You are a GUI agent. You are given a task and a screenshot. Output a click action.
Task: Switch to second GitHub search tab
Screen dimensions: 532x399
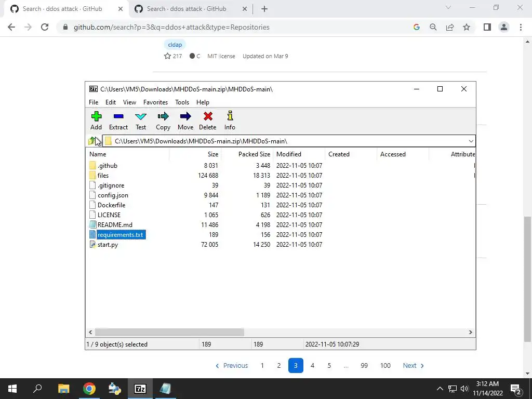click(x=187, y=9)
